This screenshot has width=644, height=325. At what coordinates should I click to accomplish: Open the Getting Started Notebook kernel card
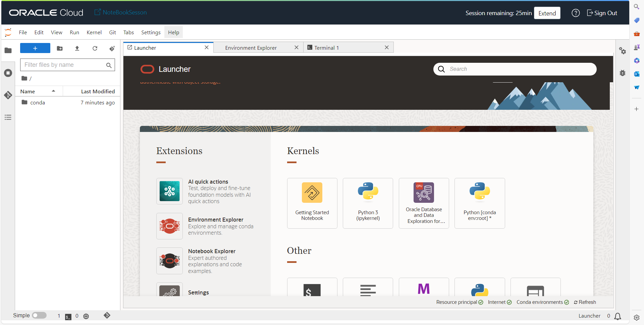pos(312,203)
